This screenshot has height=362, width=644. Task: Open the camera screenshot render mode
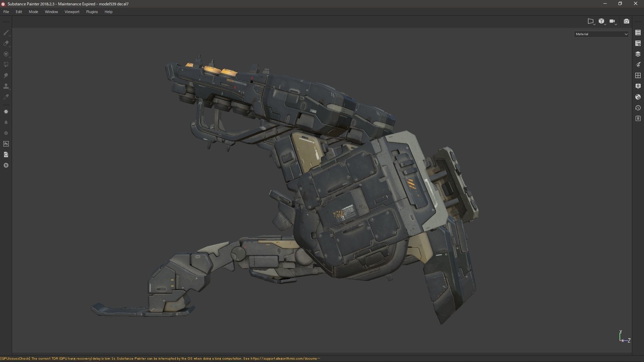pyautogui.click(x=626, y=21)
